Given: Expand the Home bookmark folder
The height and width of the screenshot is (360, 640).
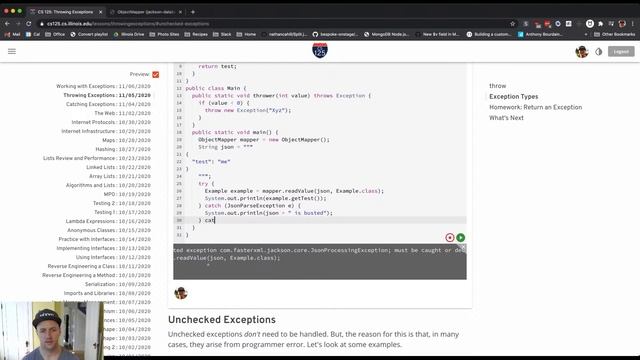Looking at the screenshot, I should 247,34.
